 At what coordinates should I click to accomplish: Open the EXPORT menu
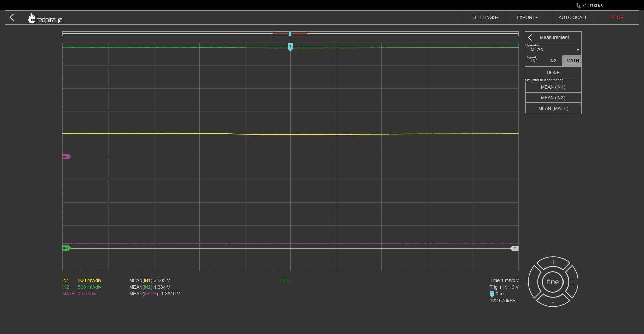(529, 17)
